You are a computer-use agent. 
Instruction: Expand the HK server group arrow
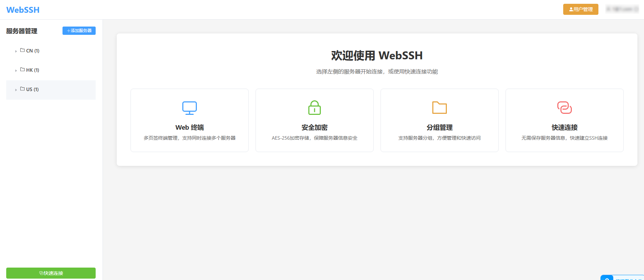click(x=16, y=70)
